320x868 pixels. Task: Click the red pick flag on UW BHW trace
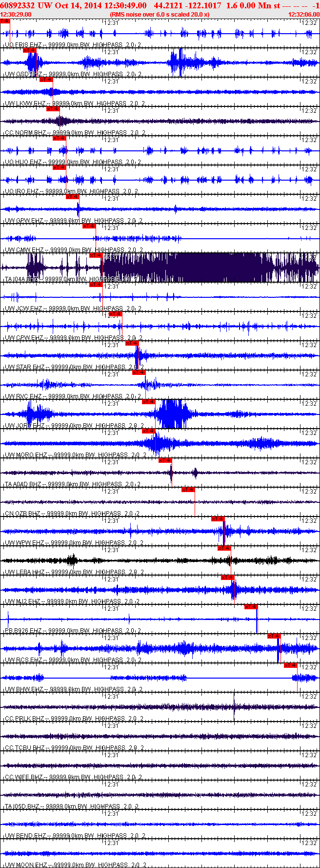click(x=291, y=665)
